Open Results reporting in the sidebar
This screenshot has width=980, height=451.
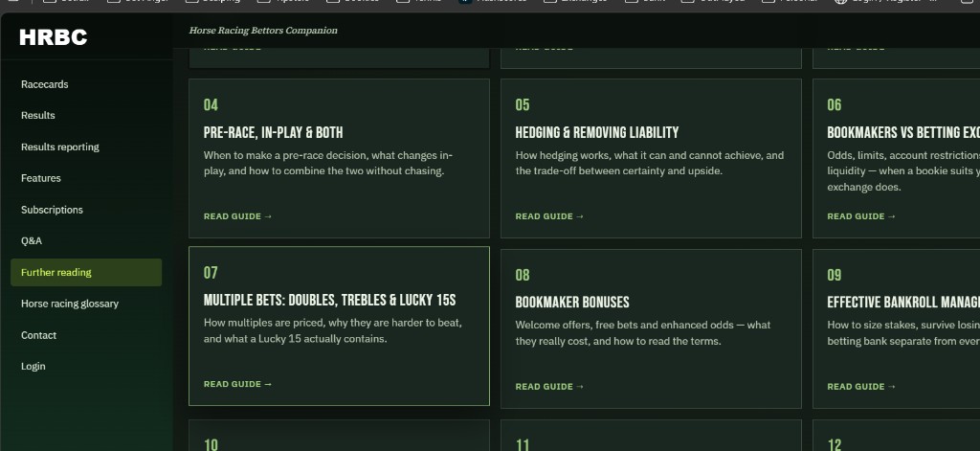click(x=60, y=147)
